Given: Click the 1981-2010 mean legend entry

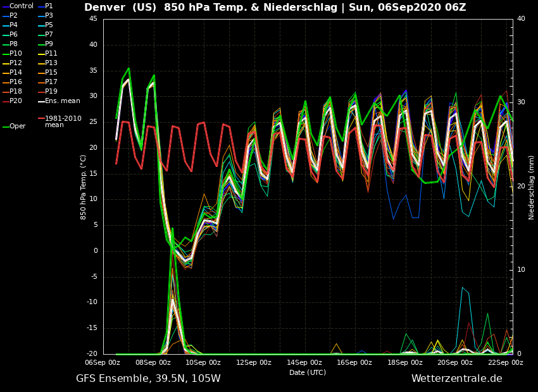Looking at the screenshot, I should point(63,121).
